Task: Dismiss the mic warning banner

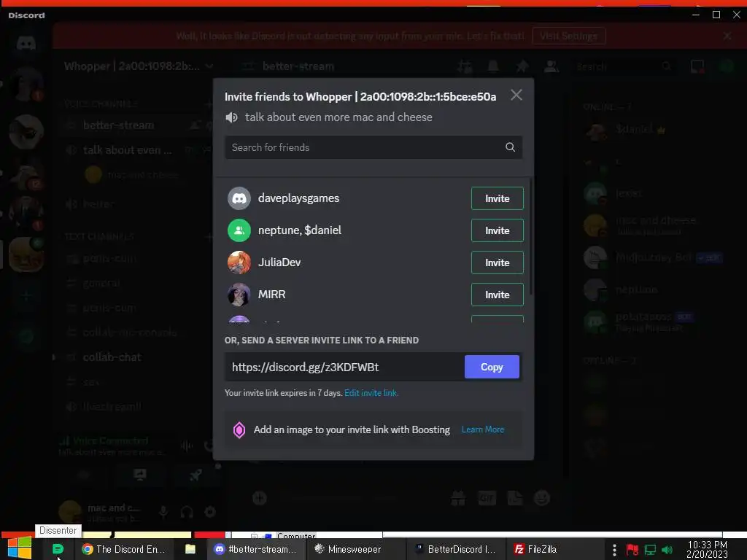Action: coord(727,36)
